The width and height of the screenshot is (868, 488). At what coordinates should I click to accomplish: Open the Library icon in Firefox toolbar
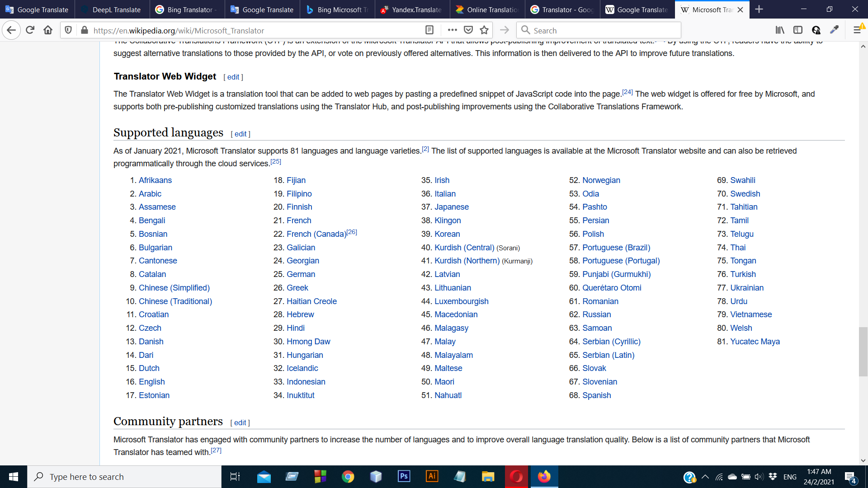click(780, 30)
